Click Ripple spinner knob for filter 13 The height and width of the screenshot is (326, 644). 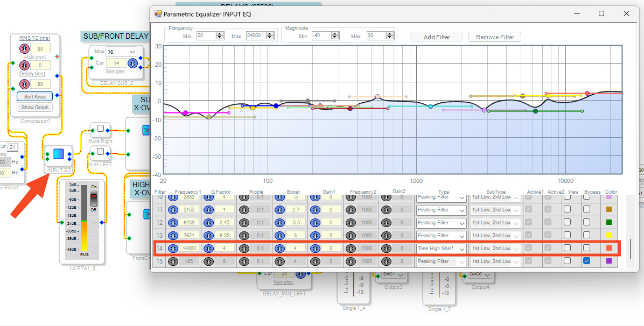coord(244,236)
